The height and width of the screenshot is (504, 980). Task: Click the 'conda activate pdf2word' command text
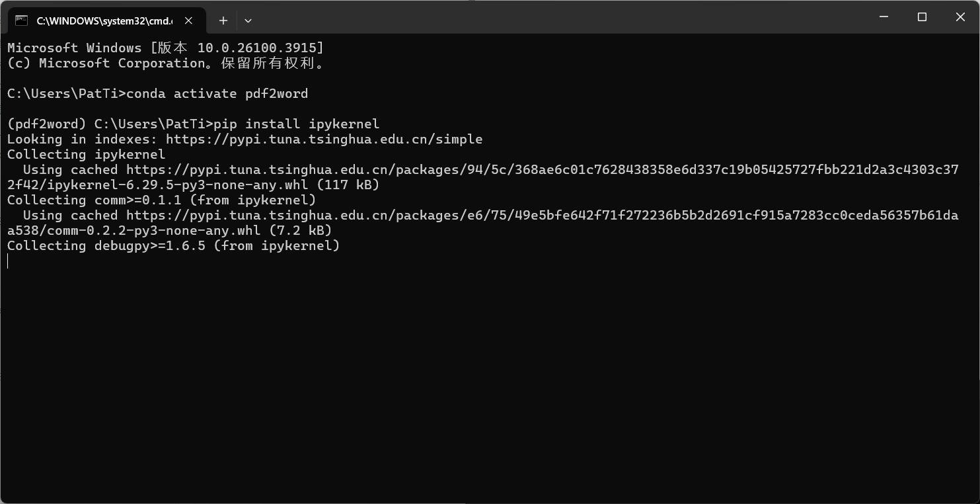(x=217, y=93)
